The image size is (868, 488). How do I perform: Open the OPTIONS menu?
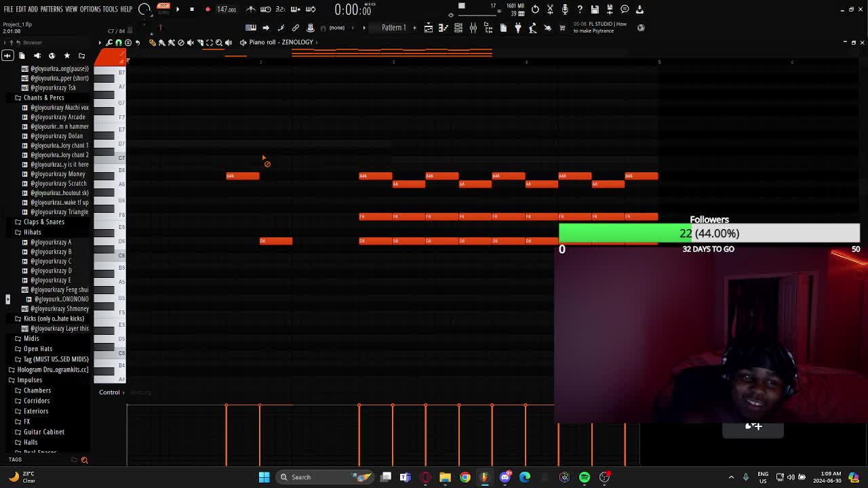pyautogui.click(x=90, y=9)
